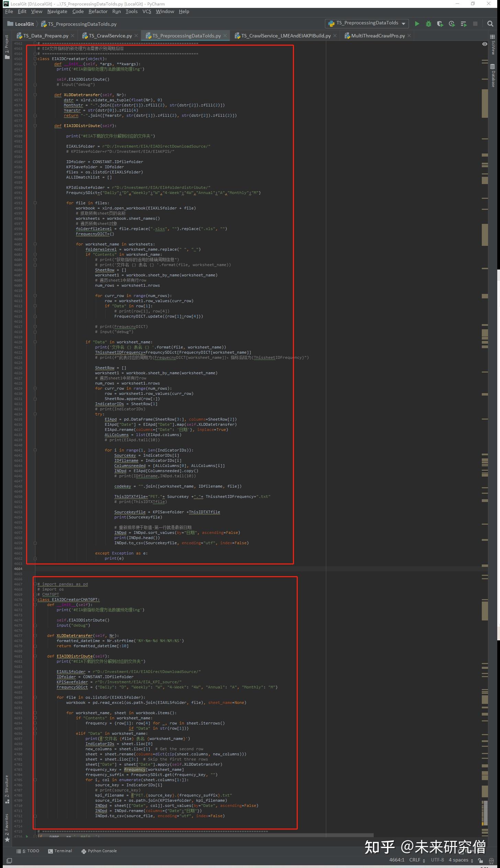This screenshot has height=868, width=500.
Task: Run TS_PreprocessingDataToIds with green play icon
Action: coord(417,24)
